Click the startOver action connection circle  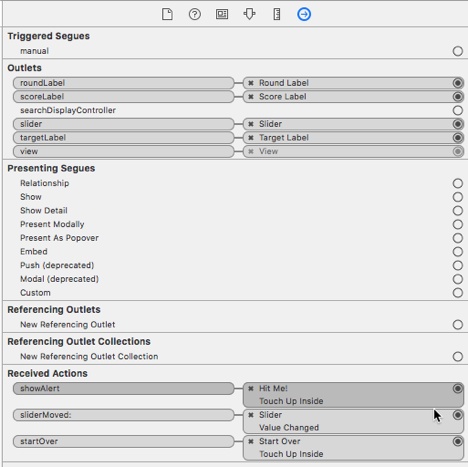tap(458, 441)
